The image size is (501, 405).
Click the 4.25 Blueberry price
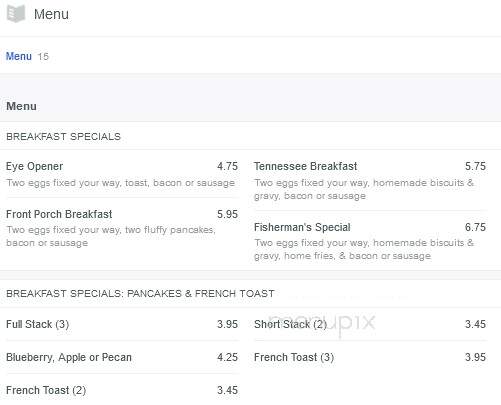(227, 357)
